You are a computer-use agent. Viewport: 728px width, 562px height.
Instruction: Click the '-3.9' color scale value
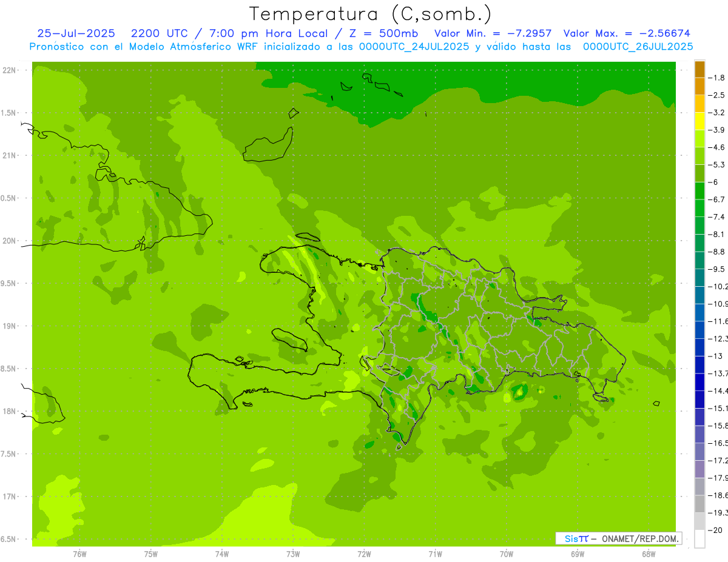click(x=716, y=130)
